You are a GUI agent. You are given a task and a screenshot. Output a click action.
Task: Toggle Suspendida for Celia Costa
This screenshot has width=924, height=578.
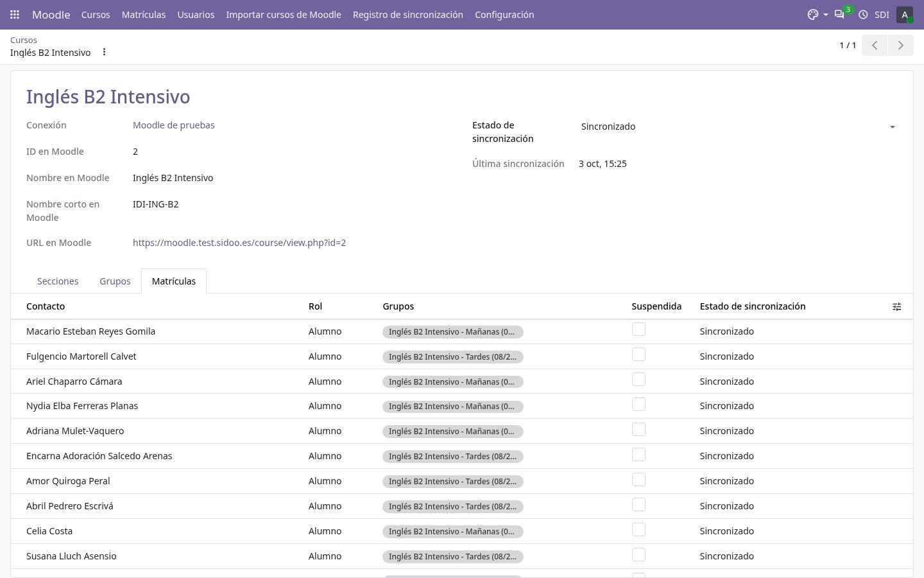638,530
